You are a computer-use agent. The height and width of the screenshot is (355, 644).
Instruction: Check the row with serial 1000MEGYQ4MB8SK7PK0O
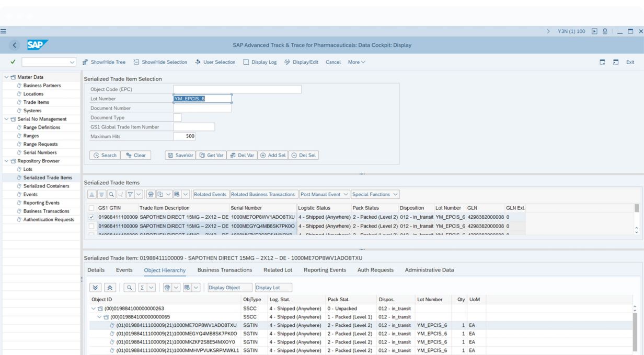pyautogui.click(x=91, y=227)
